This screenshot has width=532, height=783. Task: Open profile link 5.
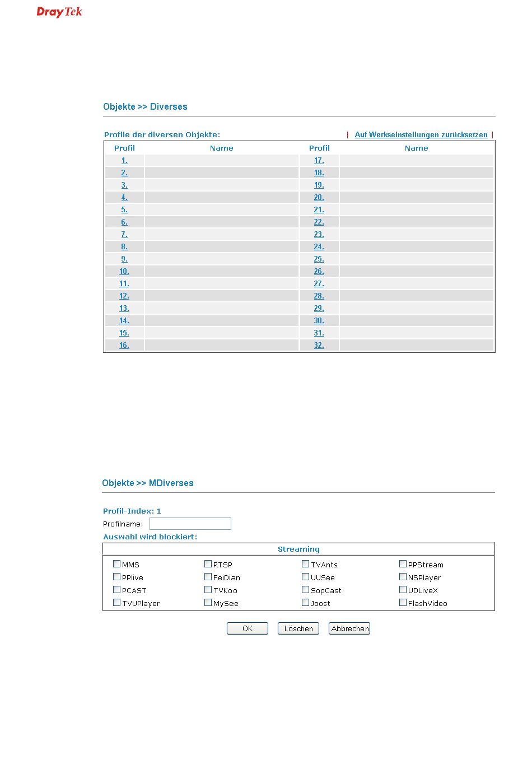[x=124, y=210]
